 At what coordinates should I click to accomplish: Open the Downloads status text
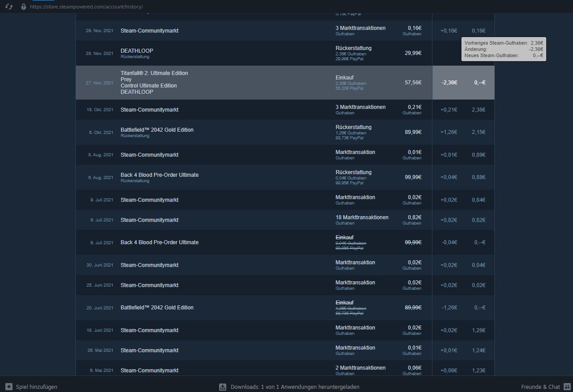pos(295,387)
